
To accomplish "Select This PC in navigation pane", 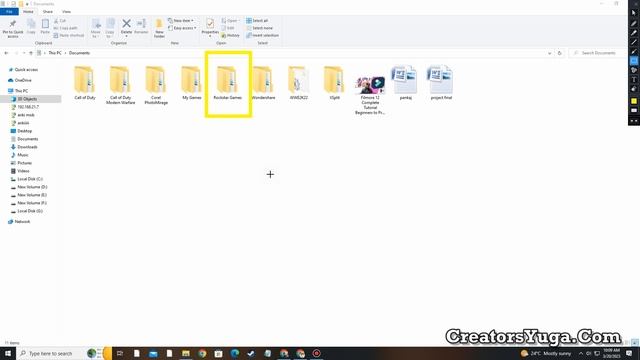I will click(x=18, y=91).
